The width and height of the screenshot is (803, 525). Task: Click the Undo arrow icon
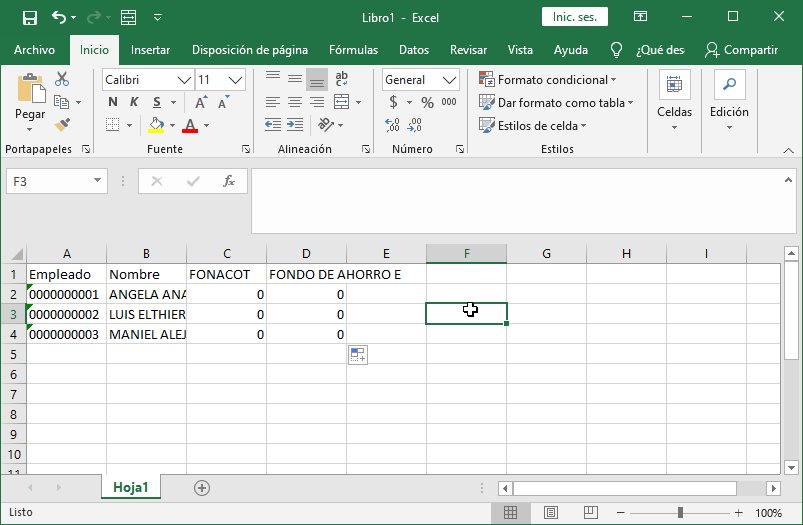[x=58, y=18]
